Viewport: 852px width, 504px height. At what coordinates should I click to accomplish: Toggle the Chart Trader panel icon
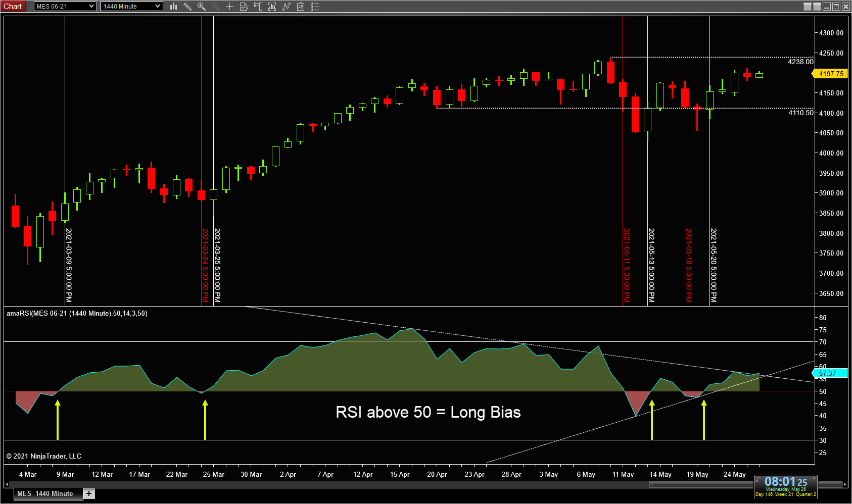(258, 7)
